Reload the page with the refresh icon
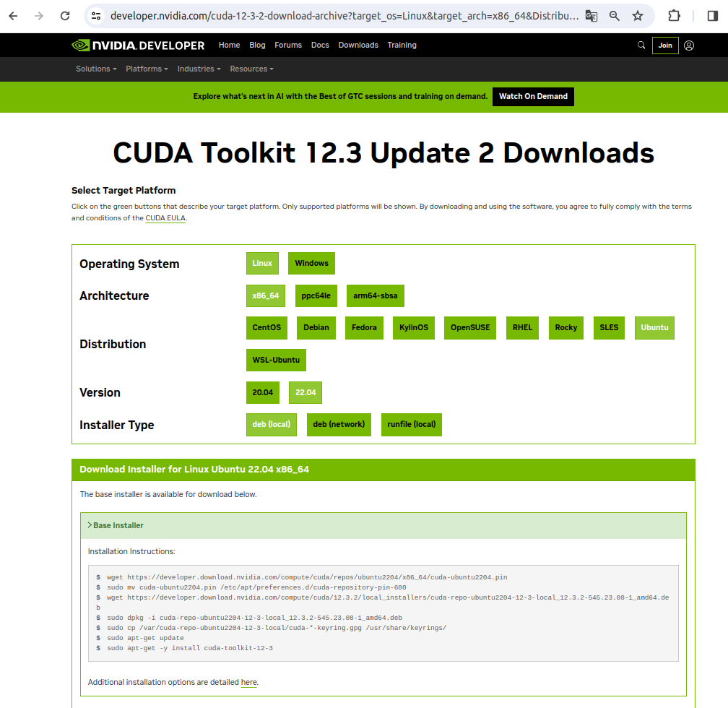Viewport: 728px width, 708px height. coord(65,16)
